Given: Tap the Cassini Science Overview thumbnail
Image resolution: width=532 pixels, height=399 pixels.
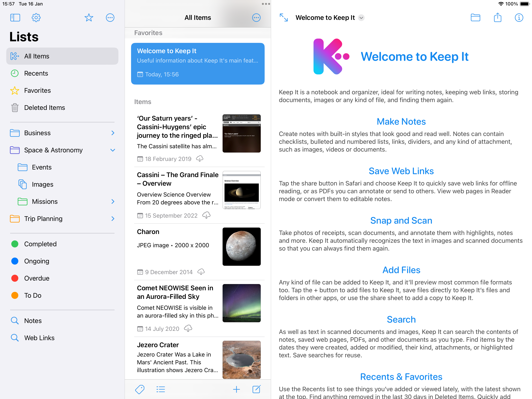Looking at the screenshot, I should 241,190.
